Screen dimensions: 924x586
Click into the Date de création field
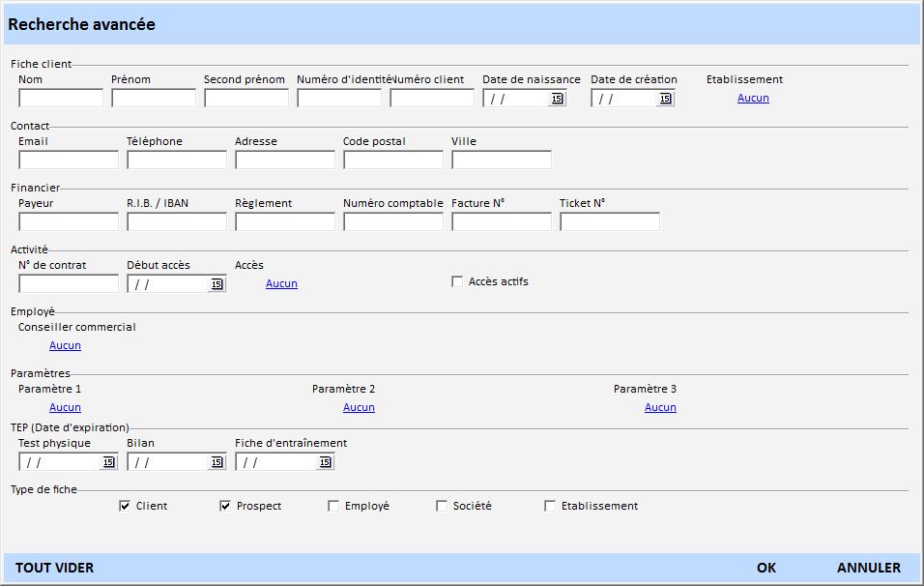(x=624, y=99)
